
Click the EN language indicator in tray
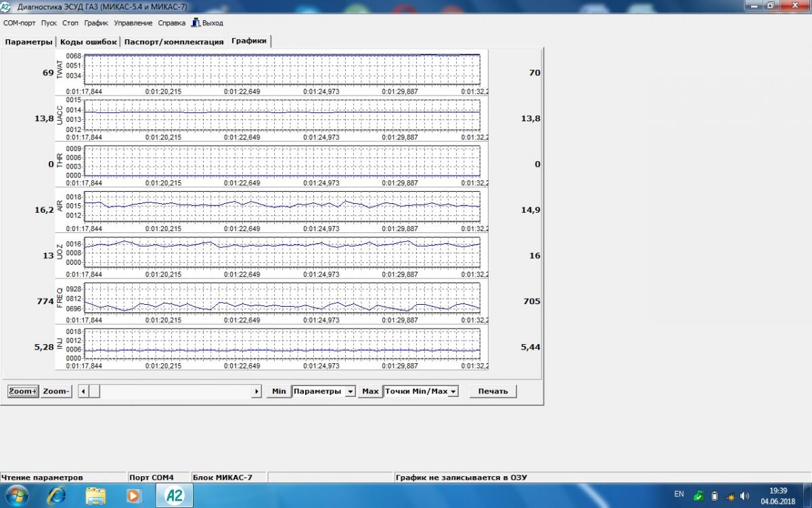679,494
